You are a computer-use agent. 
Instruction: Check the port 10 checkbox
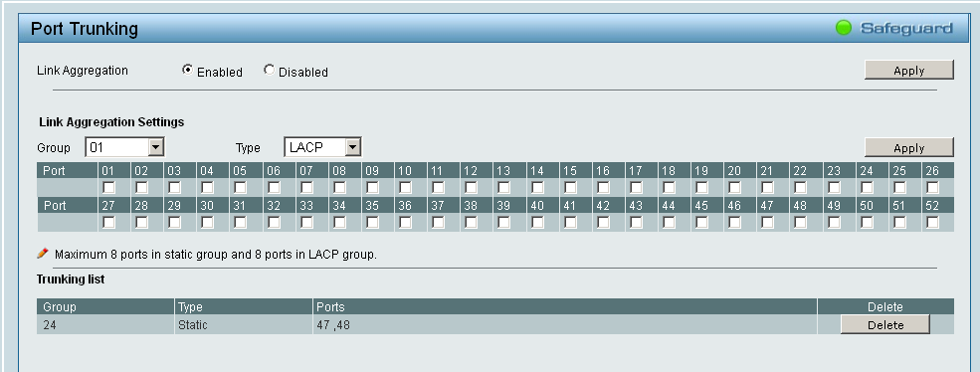tap(406, 188)
